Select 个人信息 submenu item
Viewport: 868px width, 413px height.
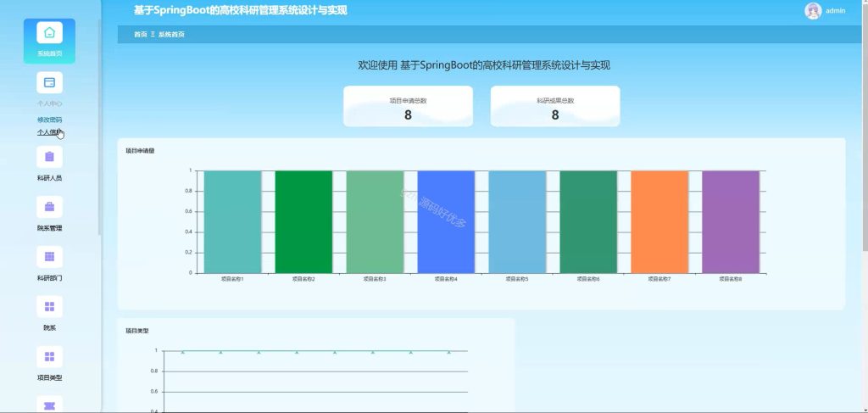(x=49, y=132)
